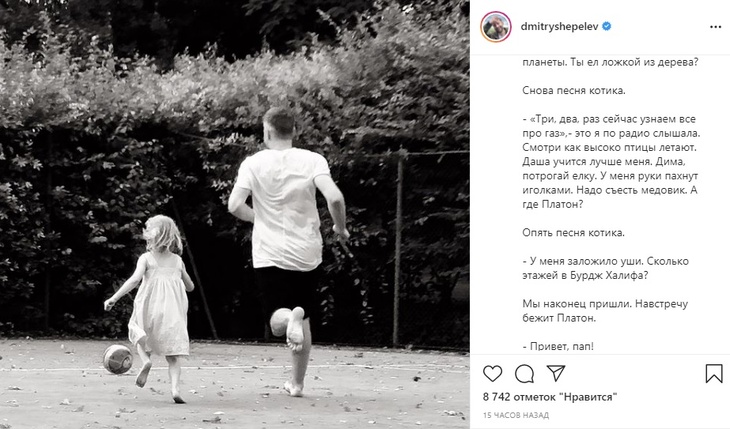Visit the dmitryshepelev username link

click(x=559, y=27)
